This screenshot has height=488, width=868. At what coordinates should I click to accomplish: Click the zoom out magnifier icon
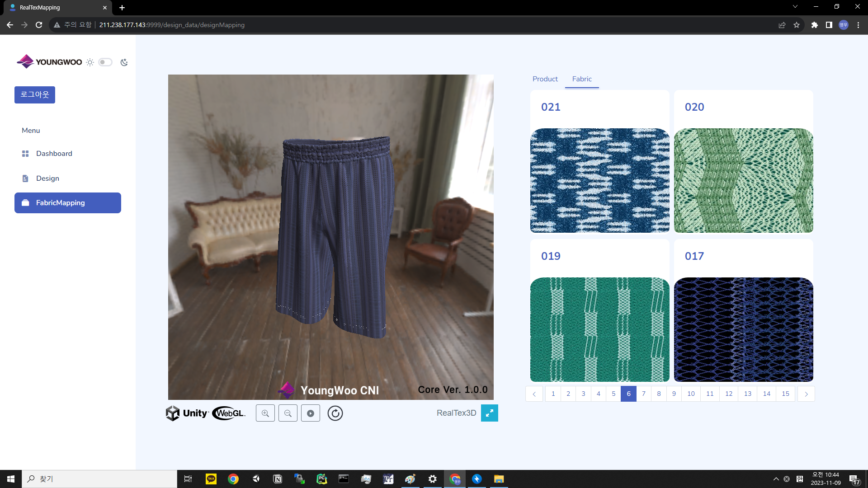point(288,413)
